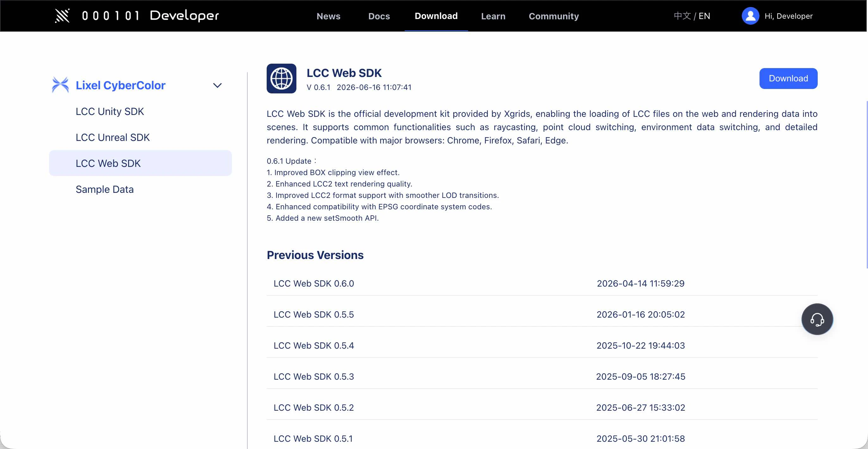Click the user avatar icon

point(750,16)
